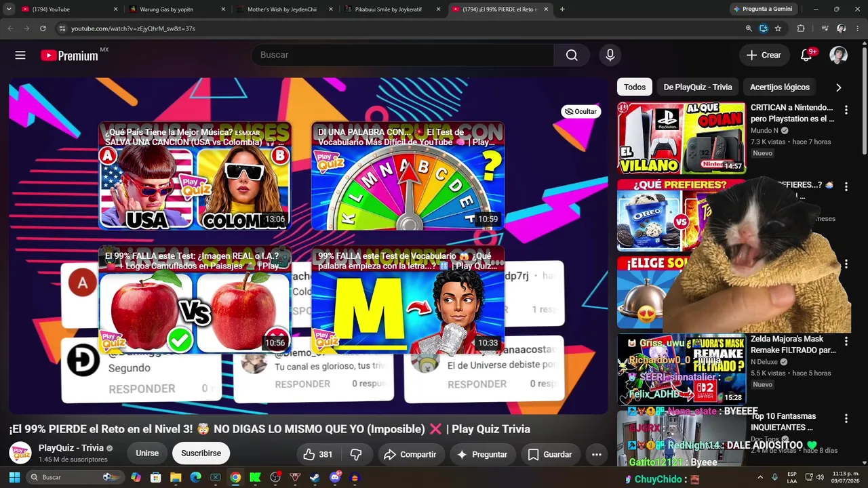Open Chrome extensions puzzle icon
The image size is (868, 488).
click(x=801, y=28)
